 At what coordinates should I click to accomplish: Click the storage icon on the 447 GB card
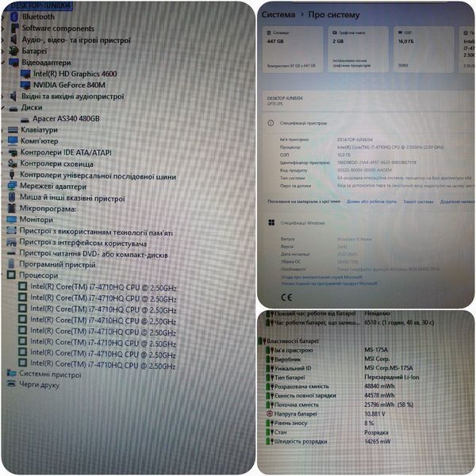(x=269, y=33)
